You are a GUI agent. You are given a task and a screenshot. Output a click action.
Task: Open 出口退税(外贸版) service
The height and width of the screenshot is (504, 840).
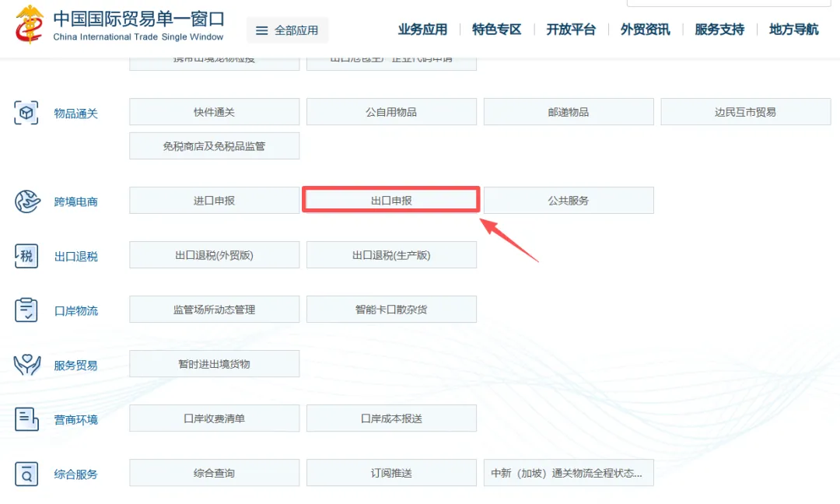point(214,254)
